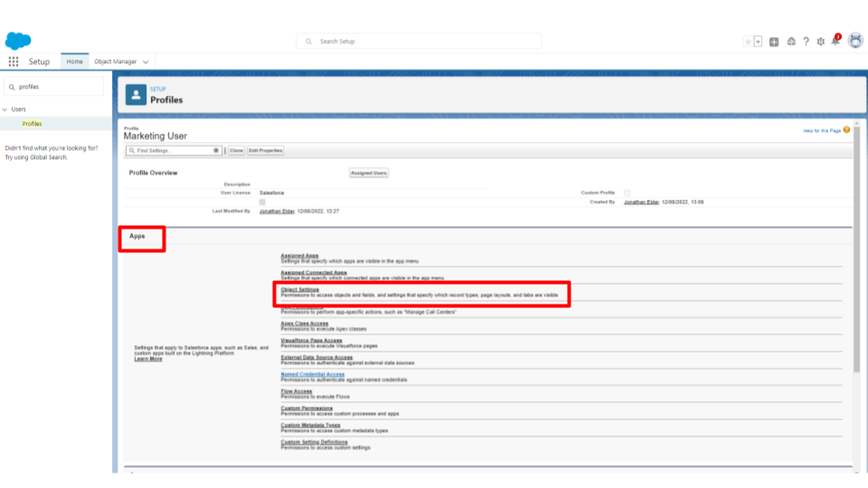Click the 'Marketing User' profile title

[x=155, y=136]
